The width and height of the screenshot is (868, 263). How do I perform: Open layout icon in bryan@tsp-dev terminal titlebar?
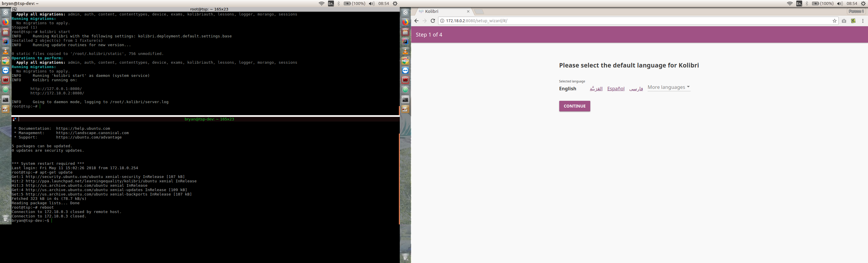tap(15, 119)
